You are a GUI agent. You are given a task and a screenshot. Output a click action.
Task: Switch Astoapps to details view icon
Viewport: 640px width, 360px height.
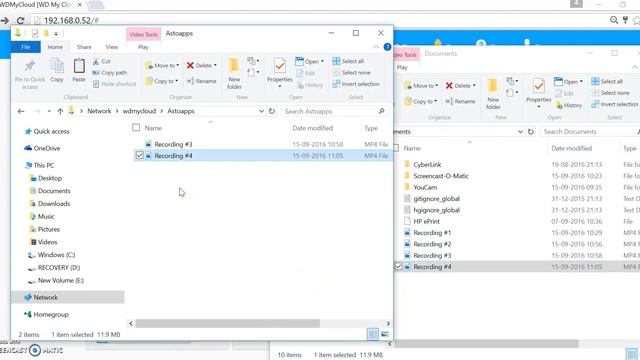point(373,334)
